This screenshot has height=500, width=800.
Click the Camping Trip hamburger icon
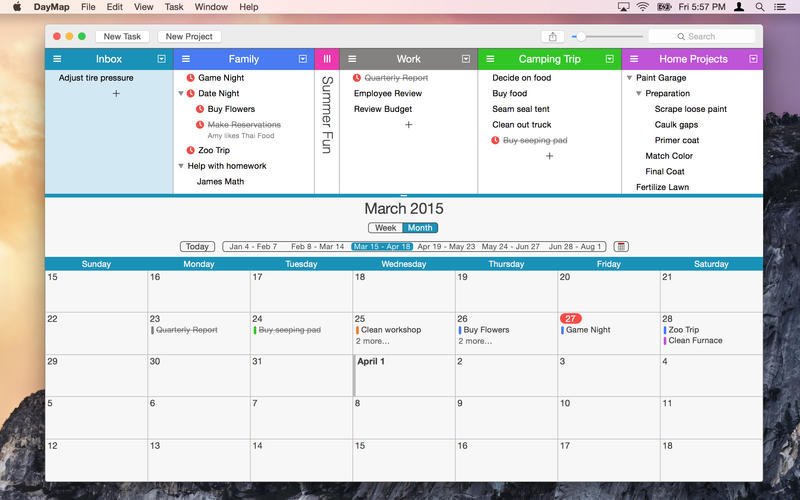point(490,59)
